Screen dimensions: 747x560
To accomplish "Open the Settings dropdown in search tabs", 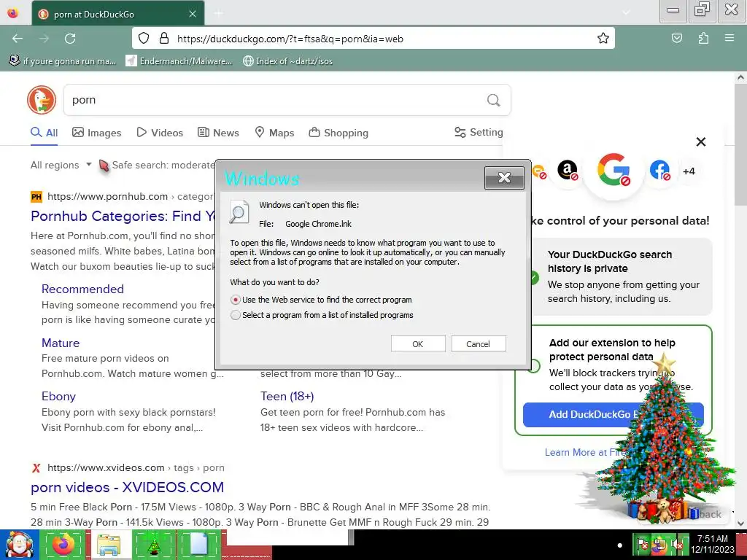I will point(479,133).
